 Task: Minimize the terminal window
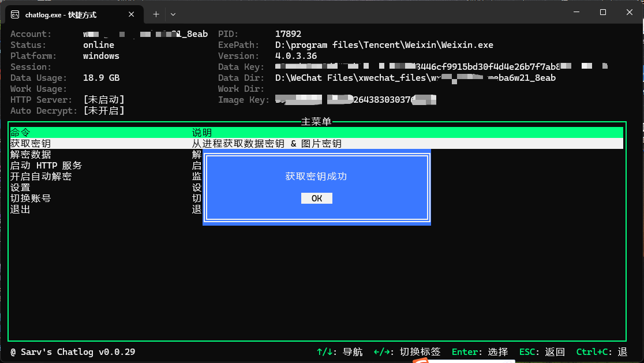coord(576,12)
